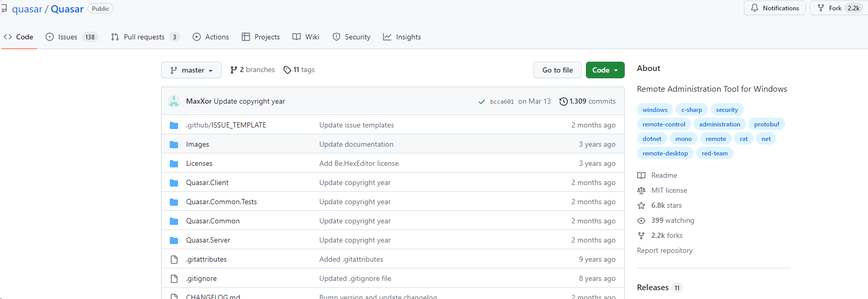This screenshot has height=299, width=868.
Task: Open the Issues tab
Action: coord(71,37)
